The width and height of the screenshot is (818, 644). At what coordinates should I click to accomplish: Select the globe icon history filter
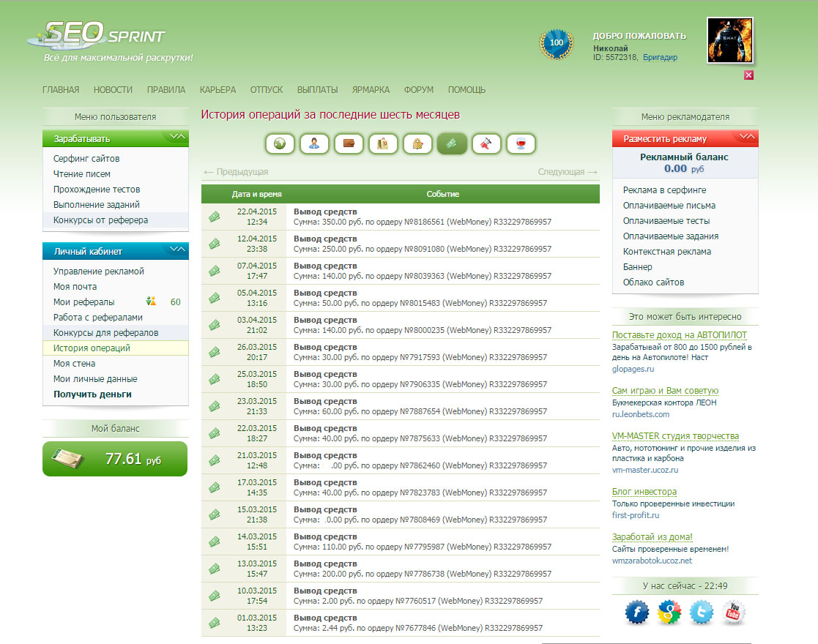[x=279, y=144]
